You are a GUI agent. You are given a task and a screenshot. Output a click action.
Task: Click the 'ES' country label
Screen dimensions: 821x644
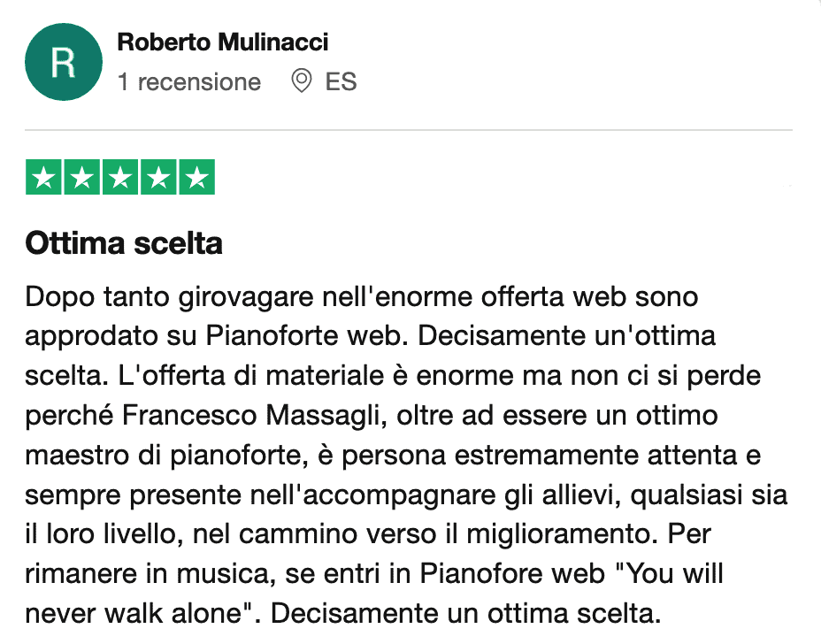(341, 82)
